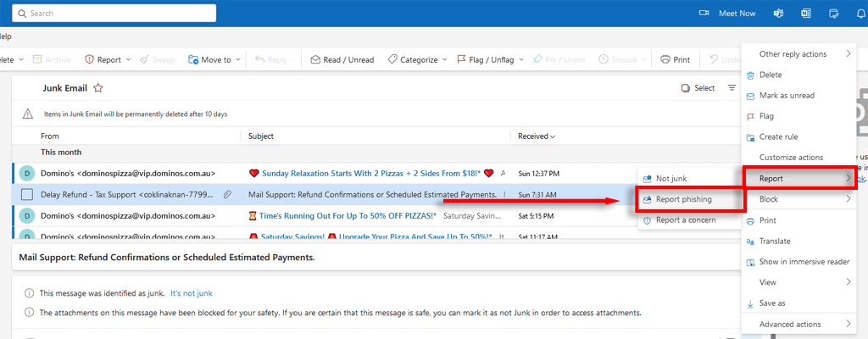Tick checkbox for Delay Refund email
This screenshot has width=868, height=339.
27,195
